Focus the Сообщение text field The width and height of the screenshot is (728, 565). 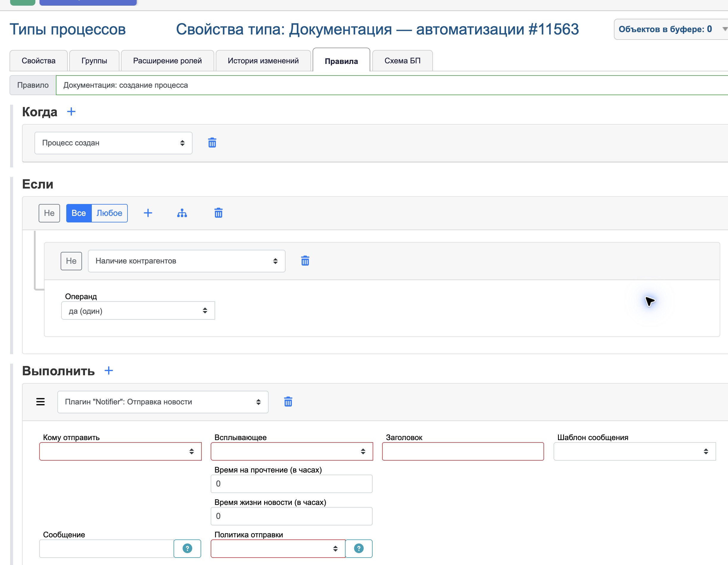(x=107, y=548)
